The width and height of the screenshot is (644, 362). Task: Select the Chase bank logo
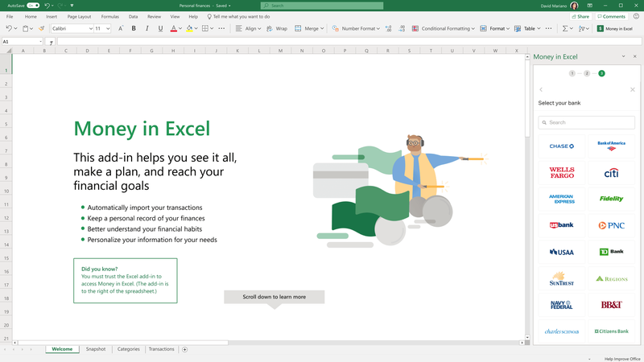click(561, 146)
